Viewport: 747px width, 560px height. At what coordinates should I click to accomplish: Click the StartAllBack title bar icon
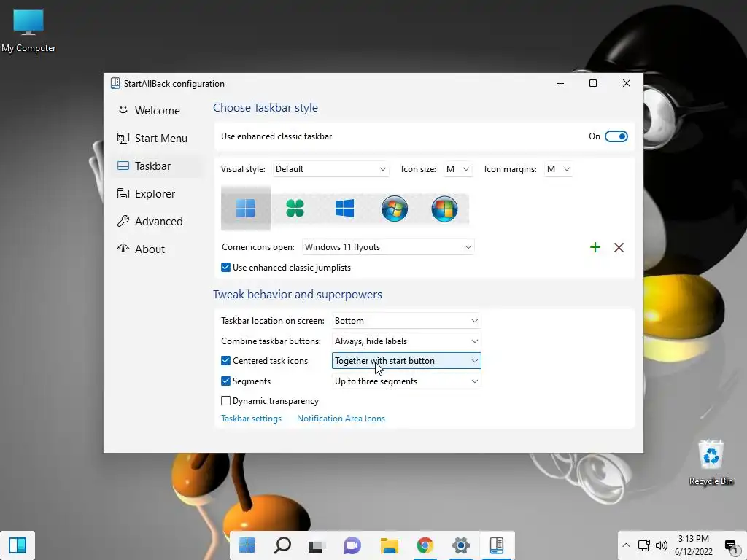click(x=115, y=83)
